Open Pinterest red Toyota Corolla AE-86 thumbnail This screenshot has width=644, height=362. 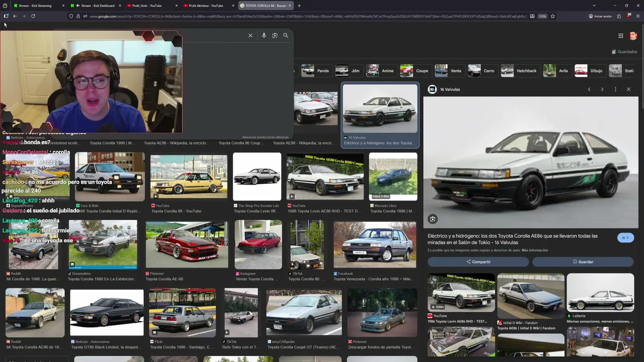[x=187, y=244]
